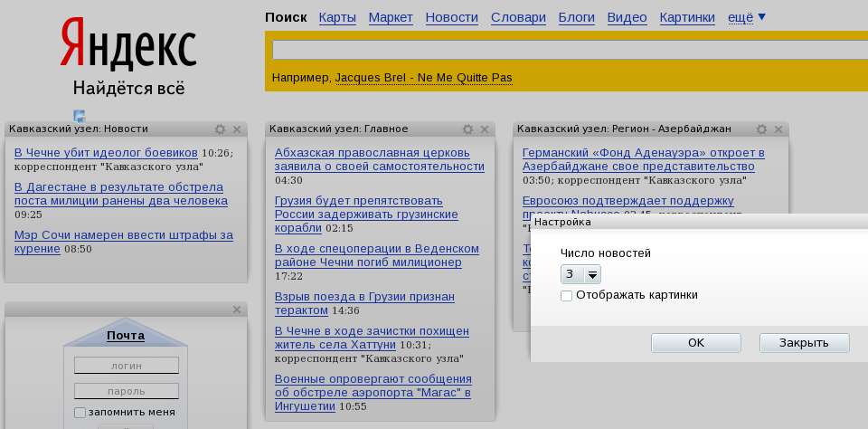Close the Почта widget with its X icon
This screenshot has width=868, height=429.
[x=237, y=310]
